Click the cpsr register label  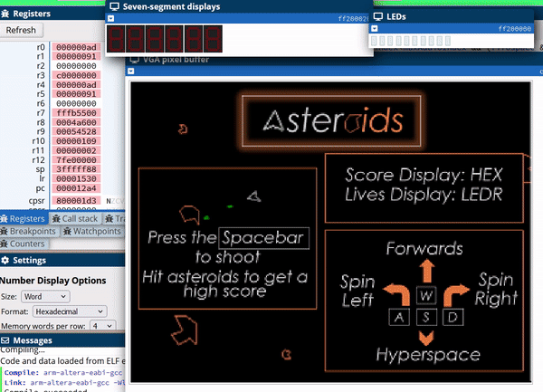coord(37,200)
